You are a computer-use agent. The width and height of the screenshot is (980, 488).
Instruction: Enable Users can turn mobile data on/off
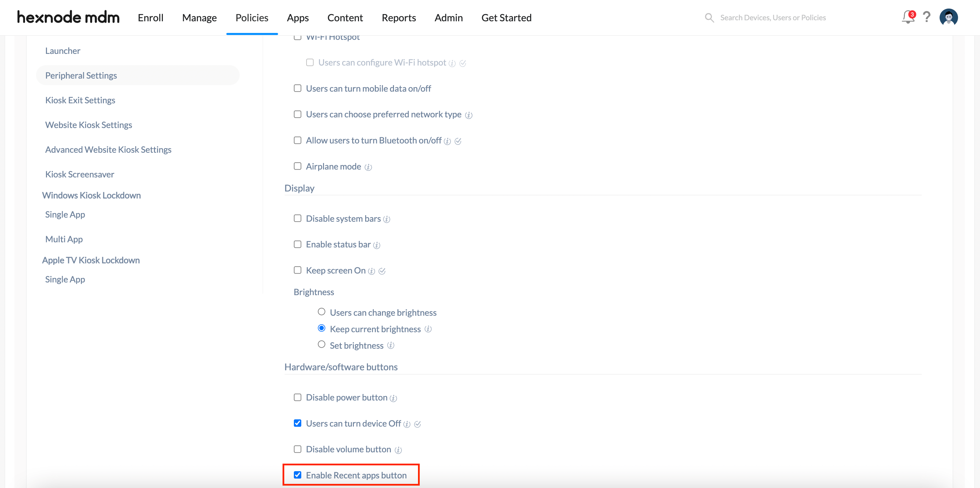click(298, 88)
